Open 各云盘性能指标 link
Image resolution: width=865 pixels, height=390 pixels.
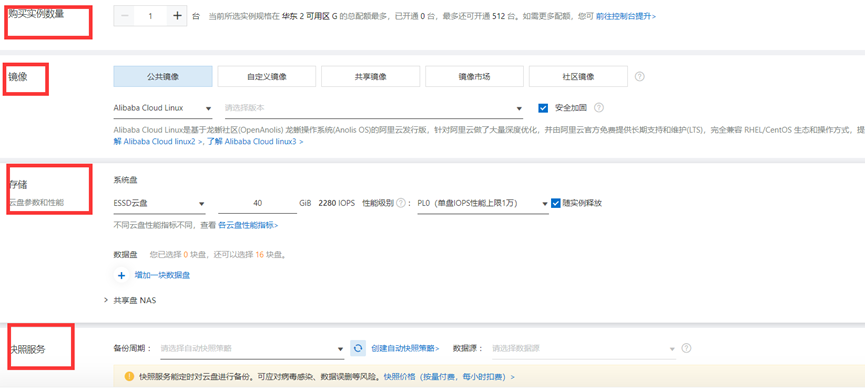(x=248, y=225)
